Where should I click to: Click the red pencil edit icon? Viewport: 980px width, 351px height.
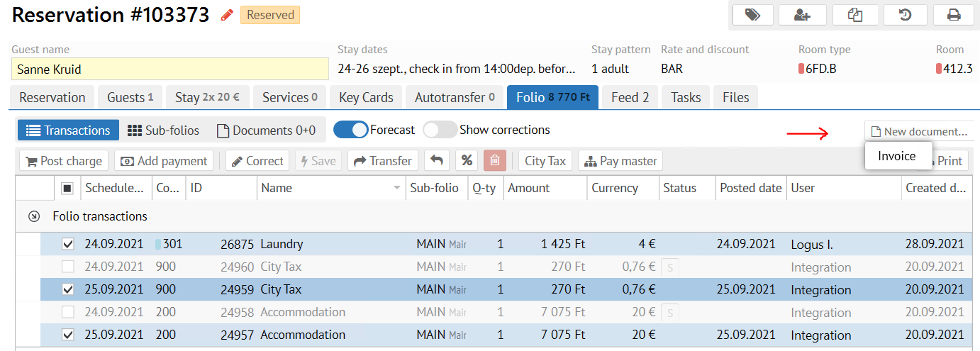[x=227, y=15]
